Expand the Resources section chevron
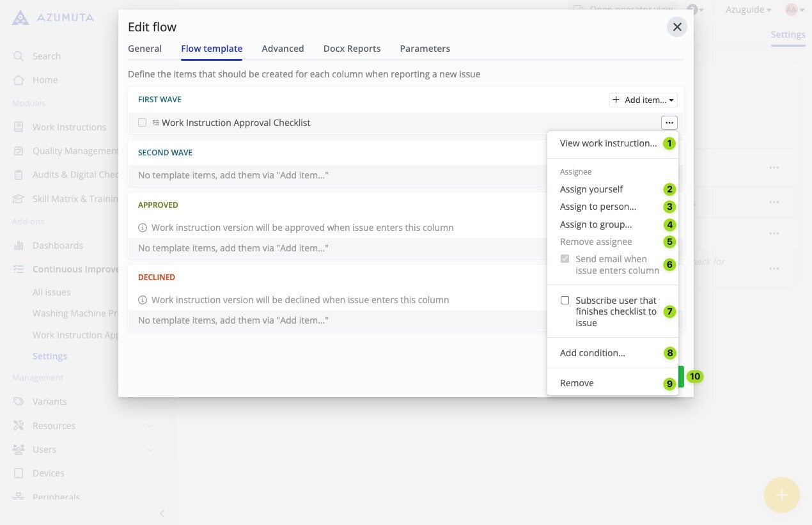The height and width of the screenshot is (525, 812). click(x=150, y=426)
